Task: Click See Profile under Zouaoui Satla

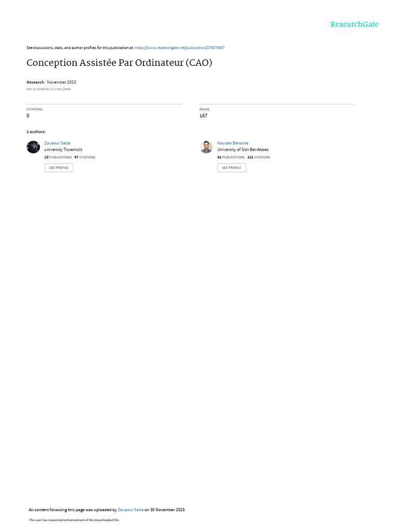Action: coord(59,168)
